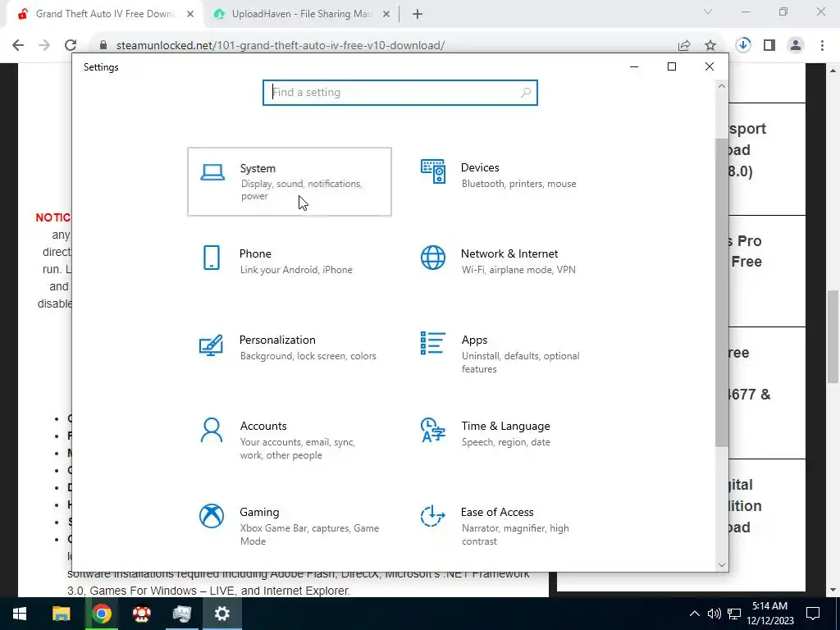Close the Grand Theft Auto IV tab

pyautogui.click(x=190, y=15)
